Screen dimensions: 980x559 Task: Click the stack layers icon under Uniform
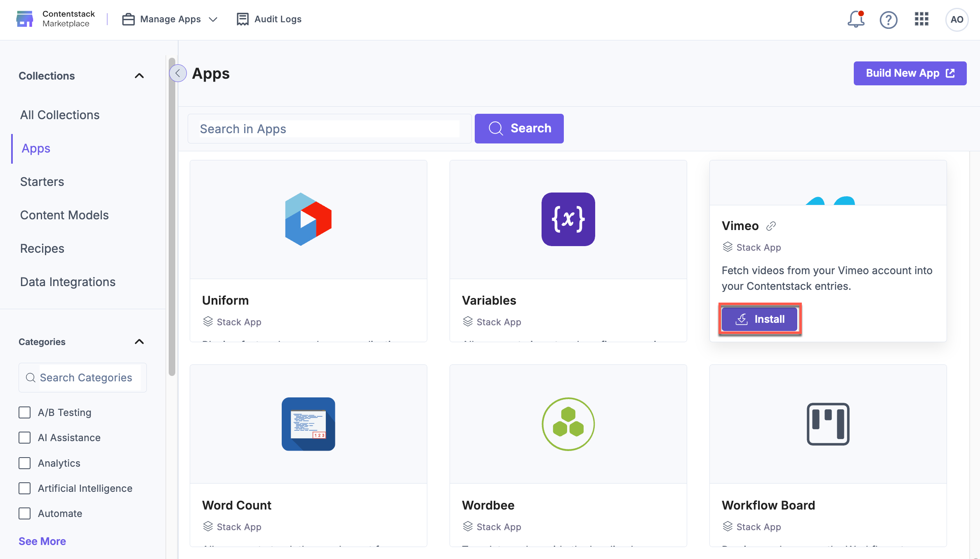[x=208, y=322]
